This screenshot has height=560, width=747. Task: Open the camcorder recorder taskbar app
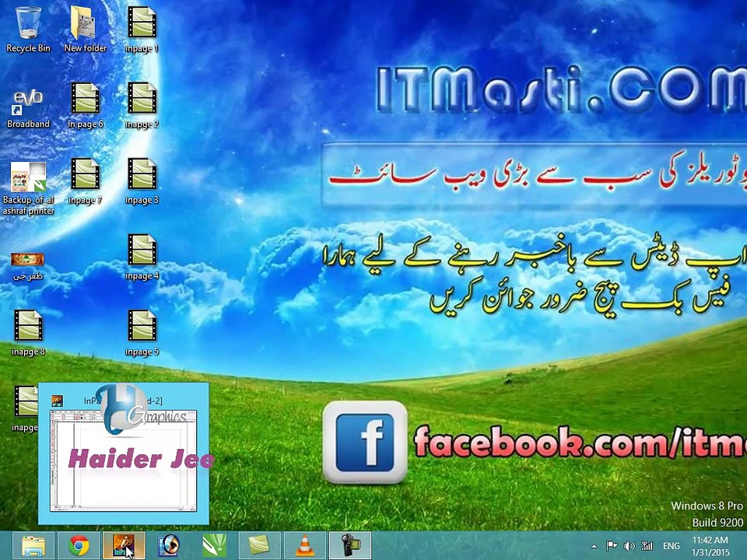(x=350, y=546)
